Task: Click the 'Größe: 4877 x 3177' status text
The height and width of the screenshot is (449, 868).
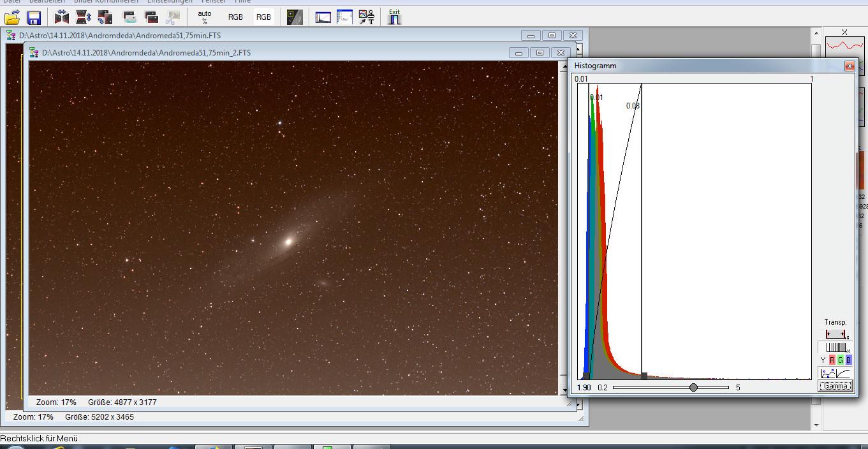Action: tap(121, 402)
